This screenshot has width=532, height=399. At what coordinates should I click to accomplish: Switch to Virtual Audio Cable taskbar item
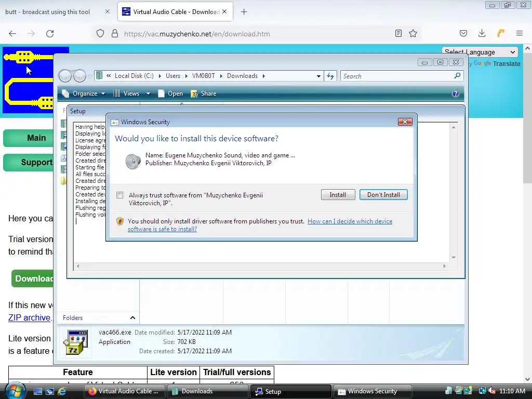[x=125, y=391]
